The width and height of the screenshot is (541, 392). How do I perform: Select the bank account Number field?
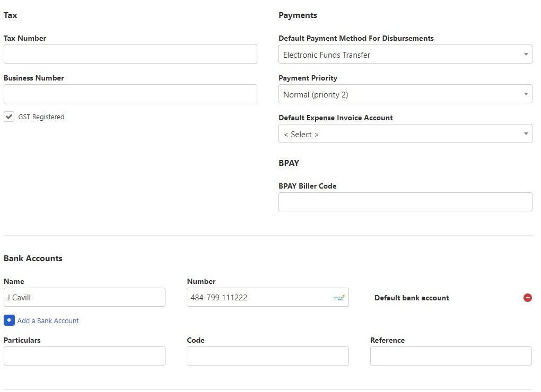pos(260,297)
